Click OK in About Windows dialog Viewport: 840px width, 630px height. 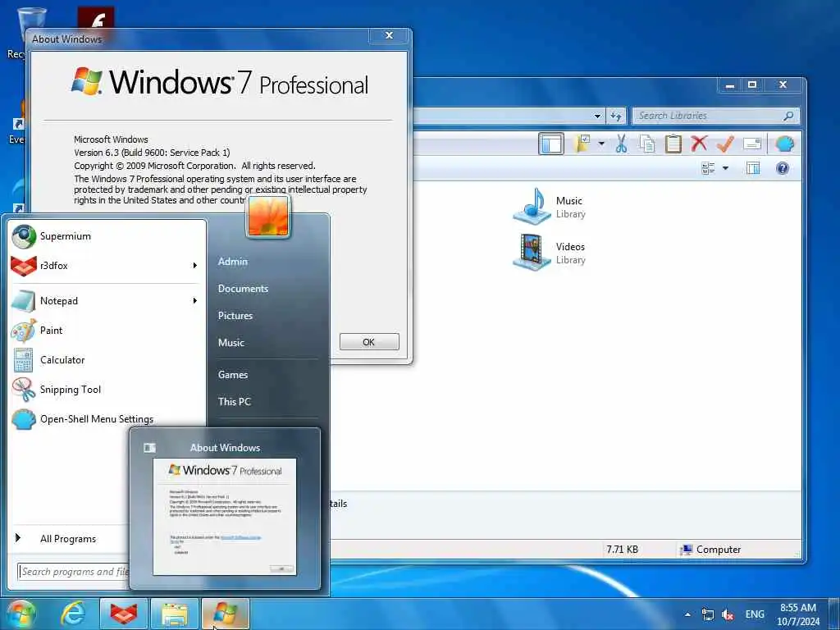369,342
